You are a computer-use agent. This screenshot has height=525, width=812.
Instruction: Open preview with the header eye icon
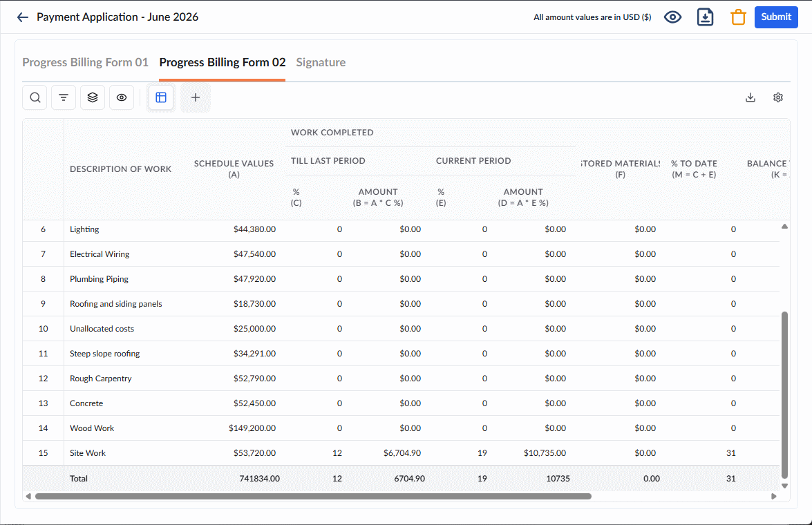[x=672, y=17]
